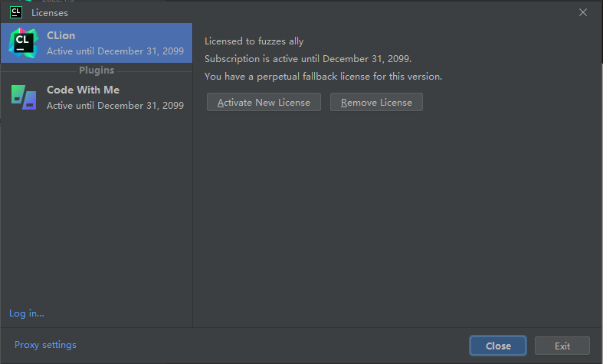Click the Plugins section header
This screenshot has width=603, height=364.
click(97, 71)
